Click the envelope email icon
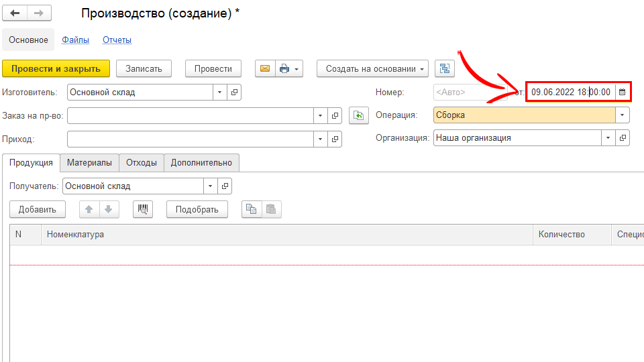644x362 pixels. click(x=264, y=68)
